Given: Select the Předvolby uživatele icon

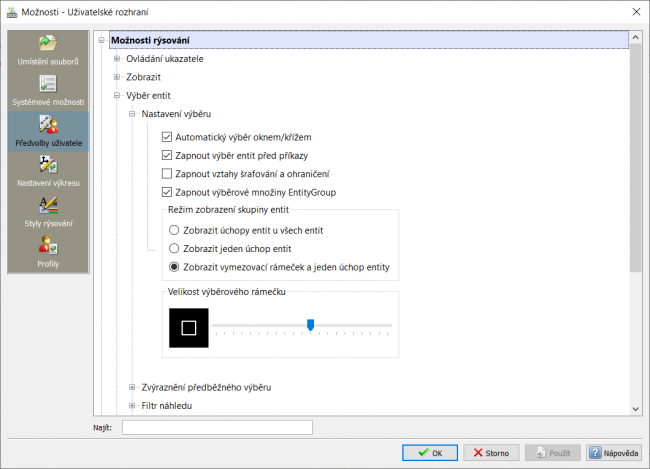Looking at the screenshot, I should click(48, 124).
